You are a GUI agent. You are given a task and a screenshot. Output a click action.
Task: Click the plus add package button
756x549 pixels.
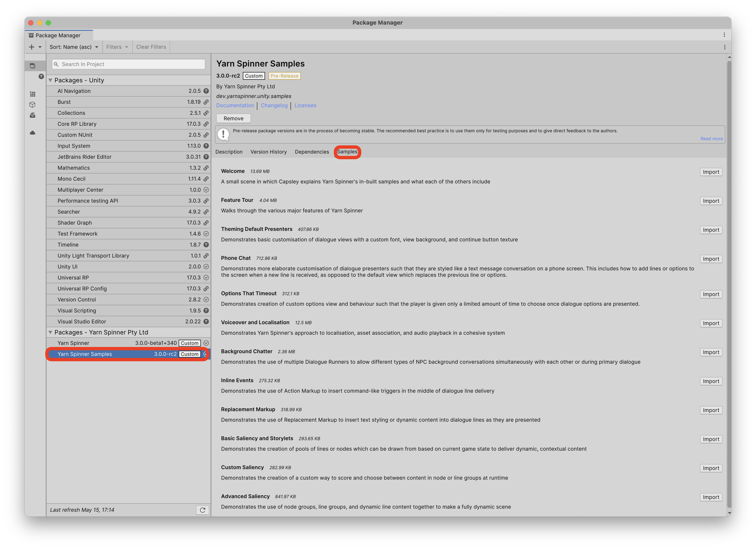(32, 47)
